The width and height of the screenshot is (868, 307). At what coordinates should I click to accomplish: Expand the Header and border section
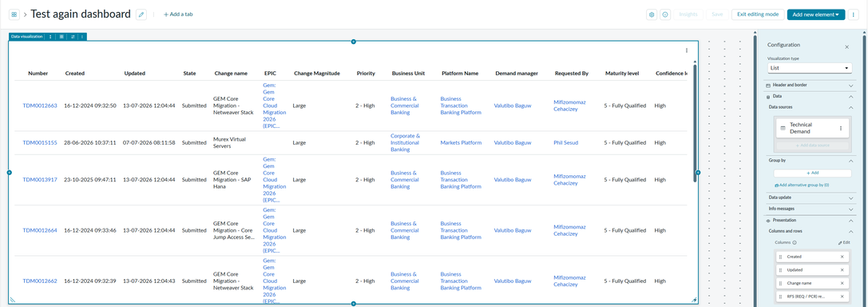(x=809, y=86)
